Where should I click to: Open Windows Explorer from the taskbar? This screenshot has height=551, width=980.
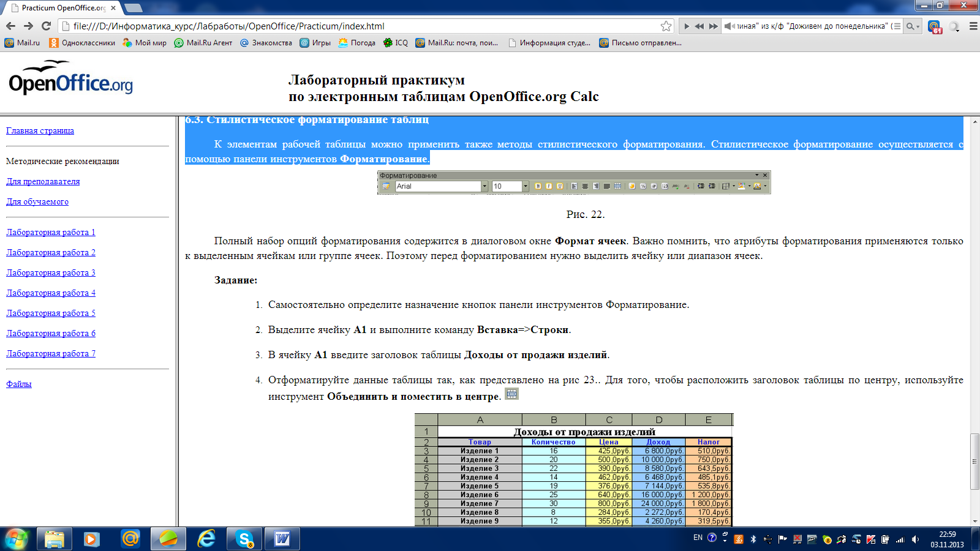[54, 539]
